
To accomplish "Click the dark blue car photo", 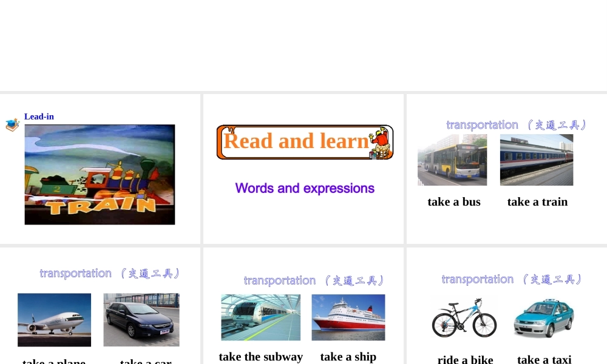I will [141, 320].
